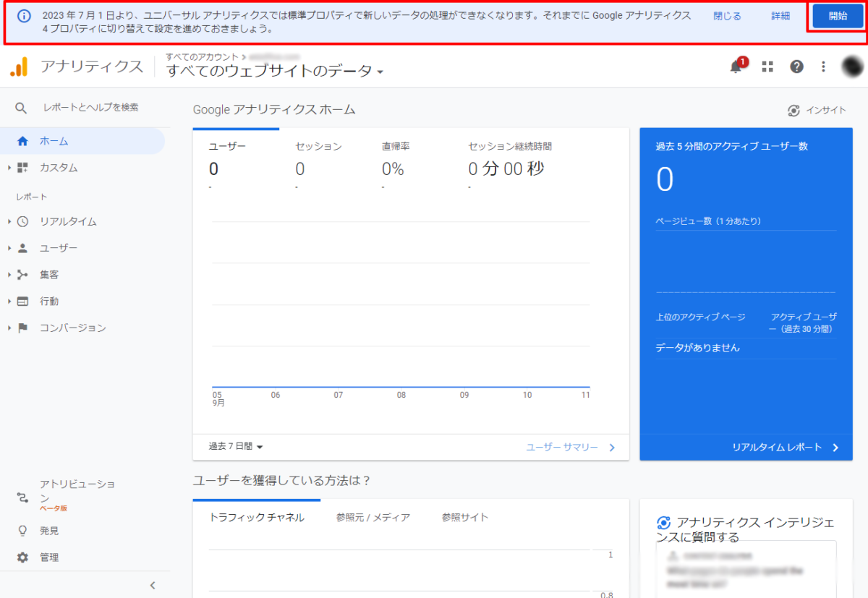The image size is (868, 598).
Task: Click the ユーザーを獲得している方法は？ heading
Action: pos(282,481)
